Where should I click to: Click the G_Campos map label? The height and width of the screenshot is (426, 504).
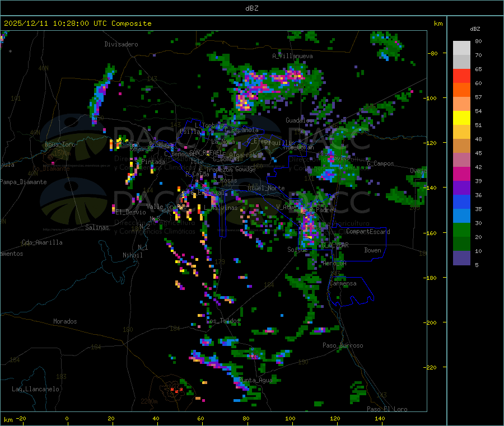pyautogui.click(x=381, y=163)
